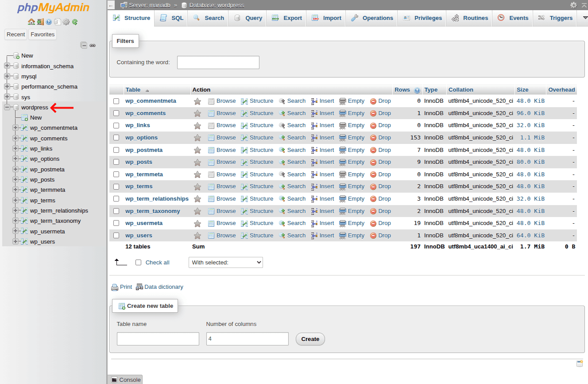Image resolution: width=588 pixels, height=384 pixels.
Task: Click the Create table button
Action: [310, 339]
